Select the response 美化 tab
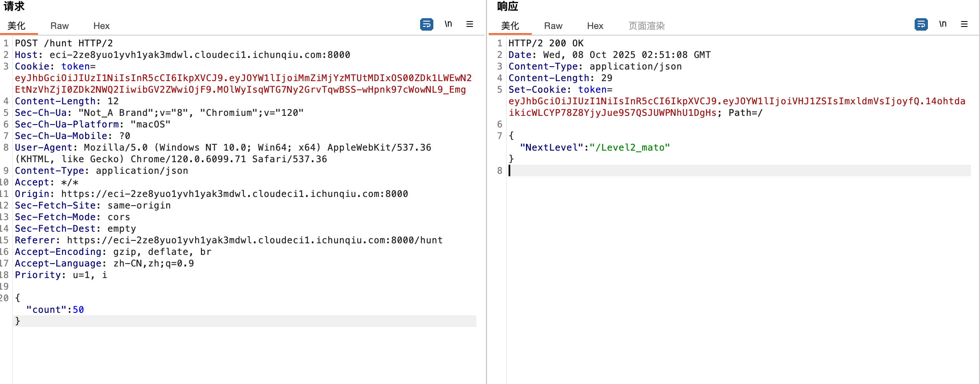Image resolution: width=980 pixels, height=384 pixels. (x=510, y=26)
